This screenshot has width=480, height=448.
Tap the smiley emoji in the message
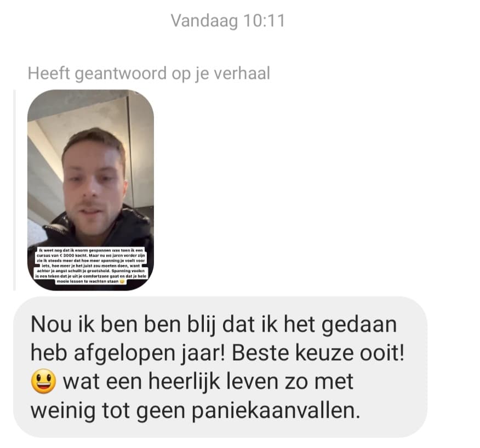point(44,382)
